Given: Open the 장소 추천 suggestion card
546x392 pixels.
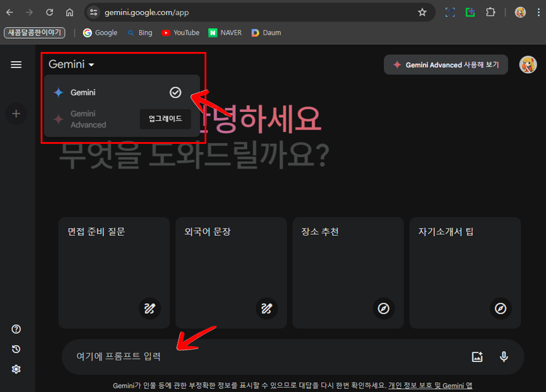Looking at the screenshot, I should [348, 273].
